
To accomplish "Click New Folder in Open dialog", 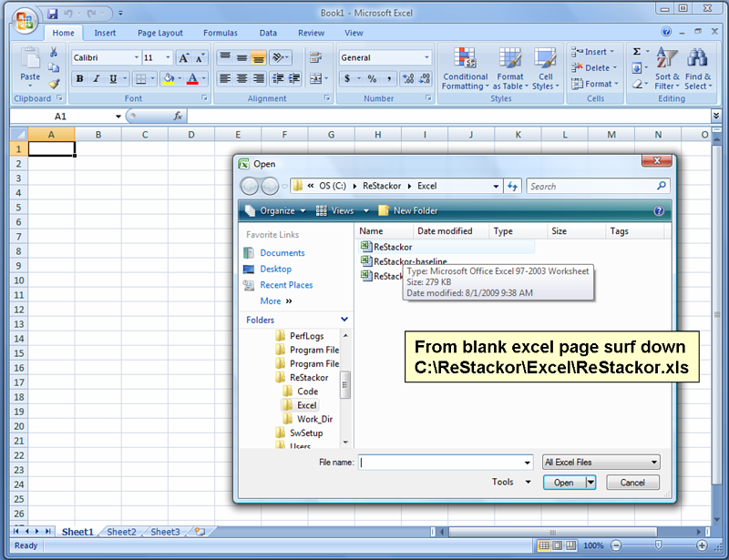I will [x=407, y=210].
